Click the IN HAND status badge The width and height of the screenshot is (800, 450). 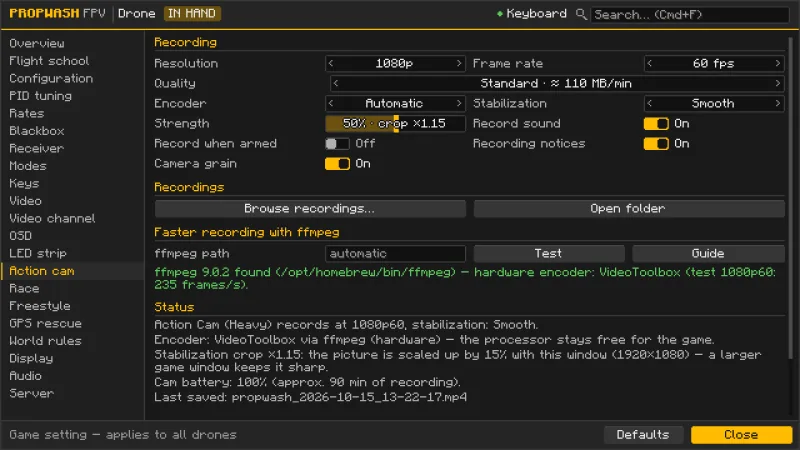(192, 14)
